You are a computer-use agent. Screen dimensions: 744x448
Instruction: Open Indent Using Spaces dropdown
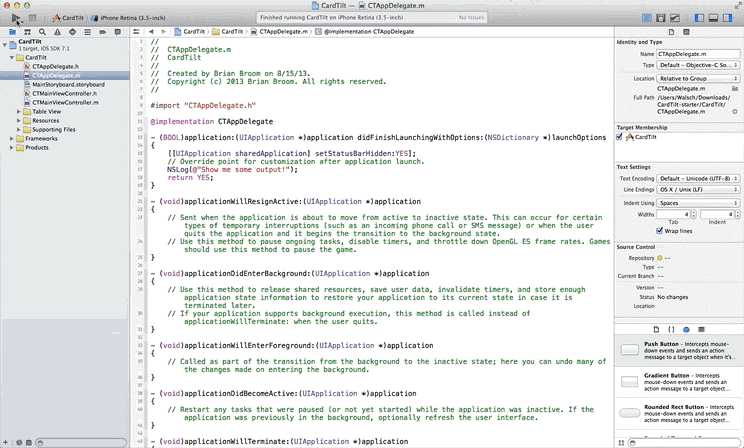698,203
